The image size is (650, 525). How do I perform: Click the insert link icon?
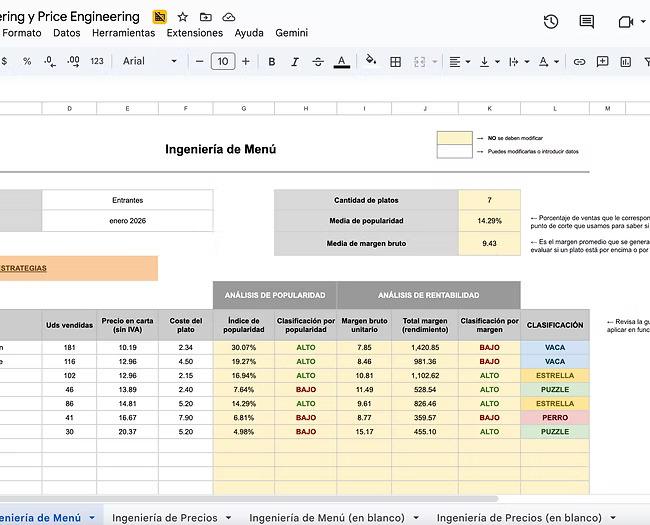point(579,61)
